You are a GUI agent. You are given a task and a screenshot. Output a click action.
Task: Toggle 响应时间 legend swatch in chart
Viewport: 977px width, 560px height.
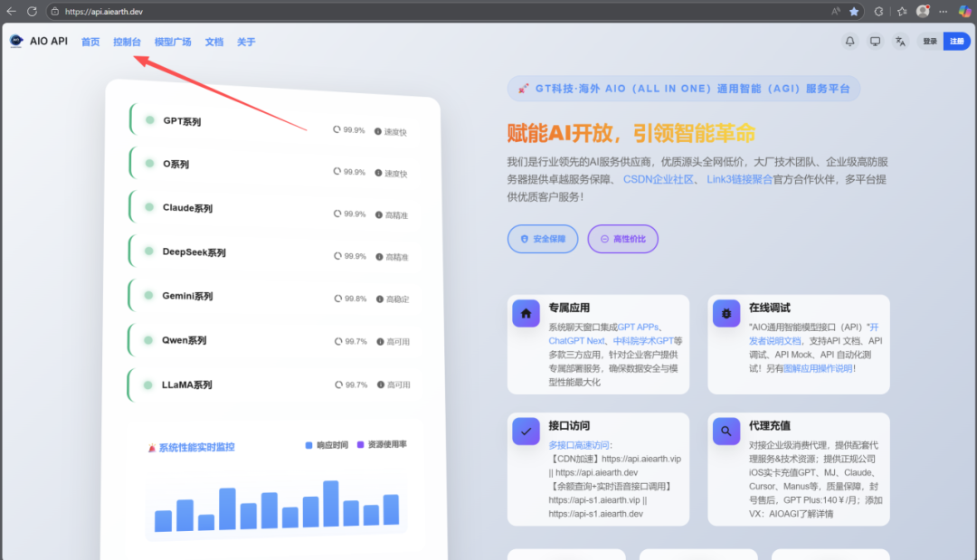[308, 445]
